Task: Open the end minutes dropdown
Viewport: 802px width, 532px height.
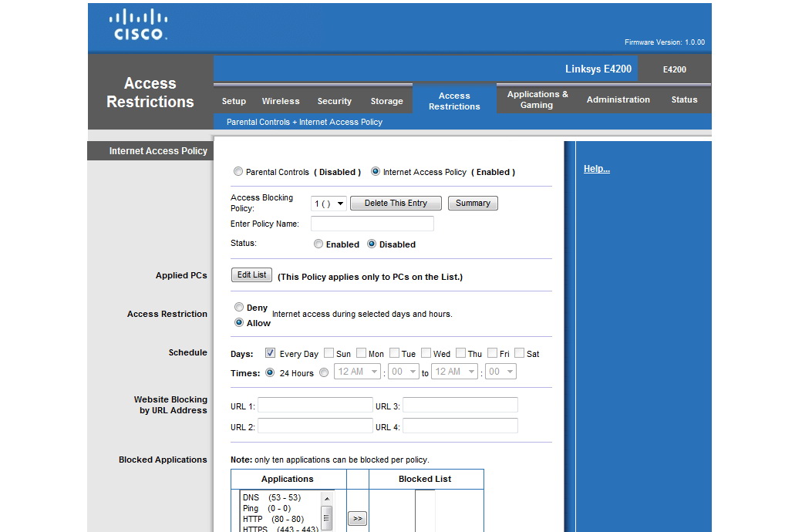Action: (498, 372)
